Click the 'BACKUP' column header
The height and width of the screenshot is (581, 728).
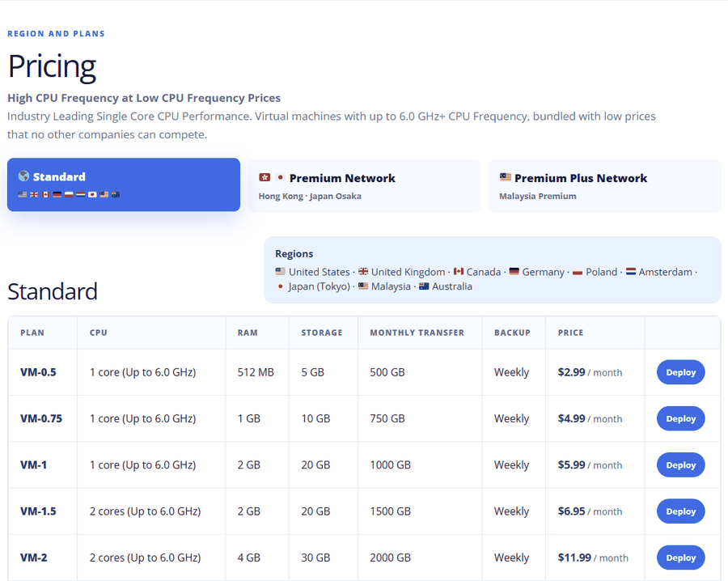[x=512, y=333]
